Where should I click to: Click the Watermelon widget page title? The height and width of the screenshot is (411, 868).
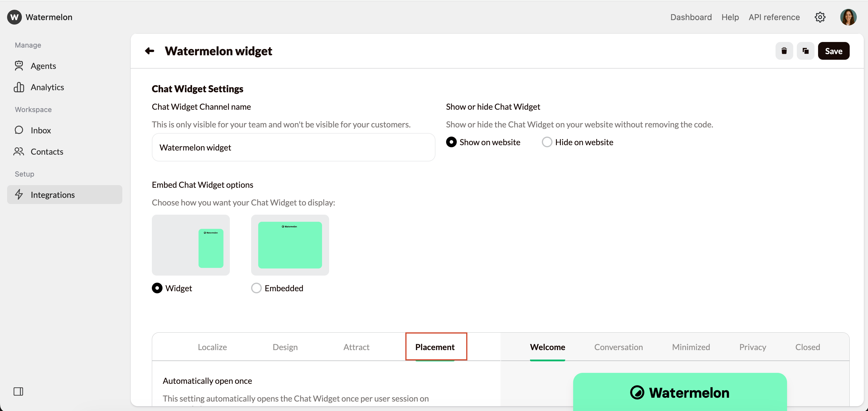pos(218,51)
